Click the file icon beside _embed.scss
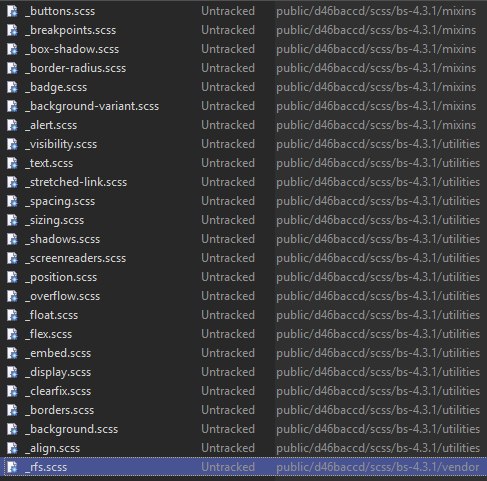The width and height of the screenshot is (487, 481). click(x=12, y=353)
